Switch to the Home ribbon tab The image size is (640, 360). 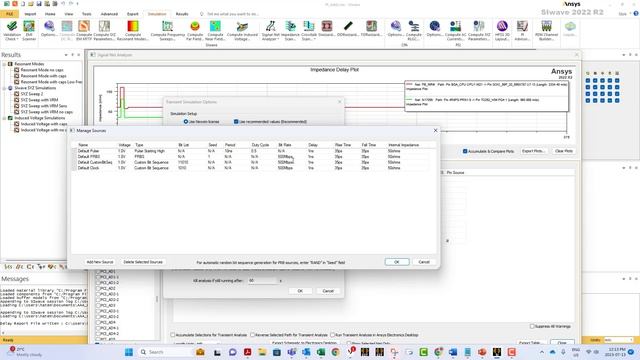50,14
